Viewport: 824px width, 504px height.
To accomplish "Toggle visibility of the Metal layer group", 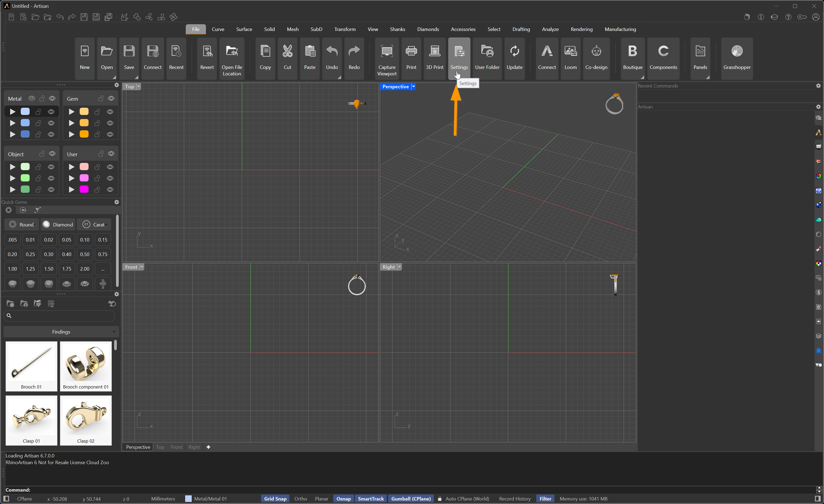I will pos(52,98).
